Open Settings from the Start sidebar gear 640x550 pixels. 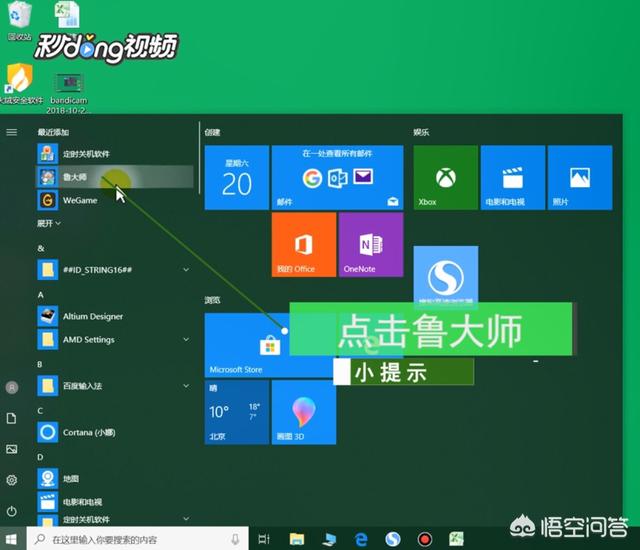[x=12, y=480]
